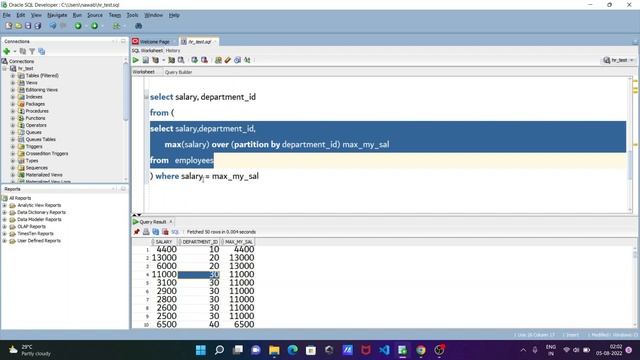640x360 pixels.
Task: Click the DEPARTMENT_ID column header
Action: (x=200, y=242)
